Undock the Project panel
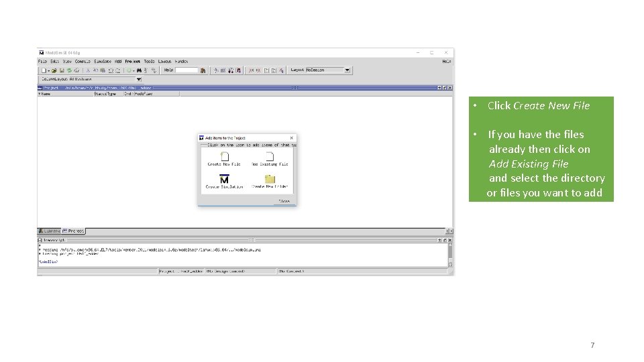This screenshot has height=362, width=644. coord(444,88)
